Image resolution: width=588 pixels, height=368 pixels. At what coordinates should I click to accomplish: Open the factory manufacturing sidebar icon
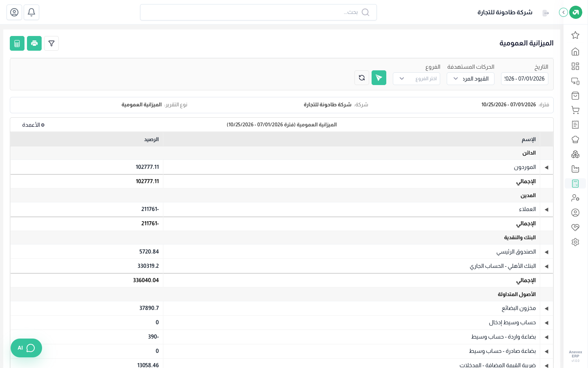575,169
